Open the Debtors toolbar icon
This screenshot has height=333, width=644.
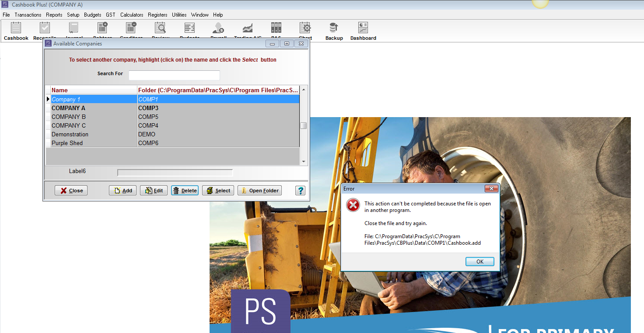click(103, 28)
